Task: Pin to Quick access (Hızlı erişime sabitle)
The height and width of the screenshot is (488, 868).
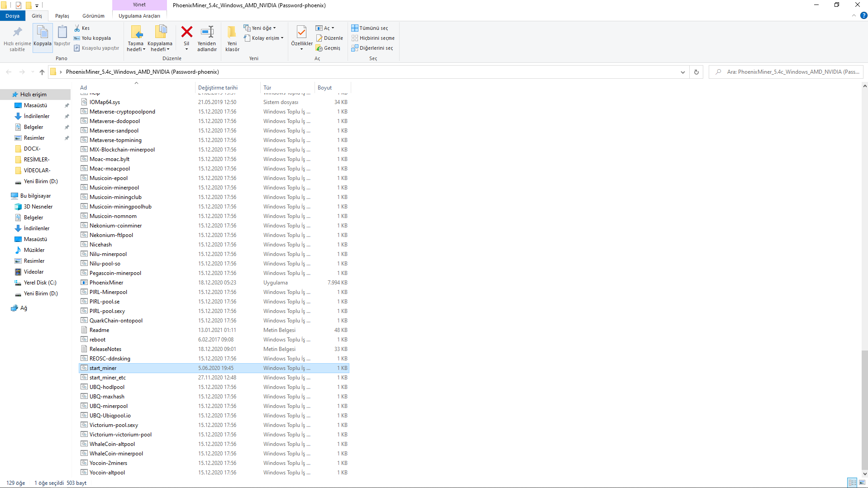Action: (17, 38)
